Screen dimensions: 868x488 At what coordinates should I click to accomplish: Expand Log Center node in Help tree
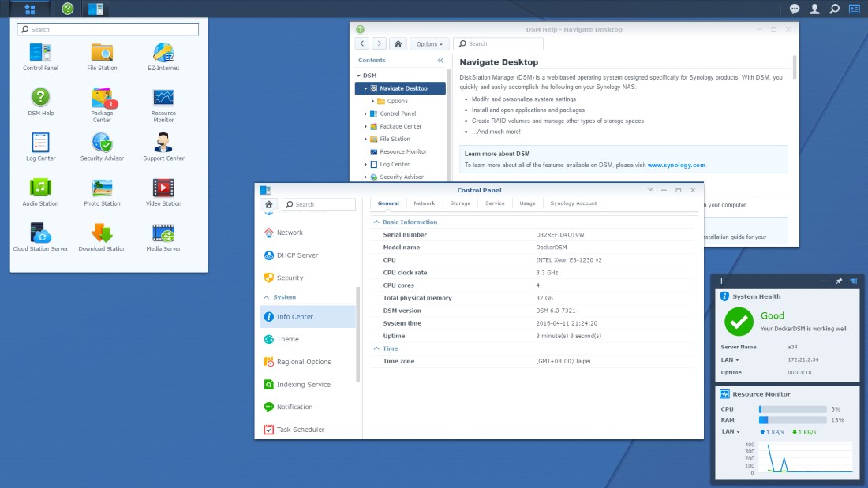[x=365, y=164]
